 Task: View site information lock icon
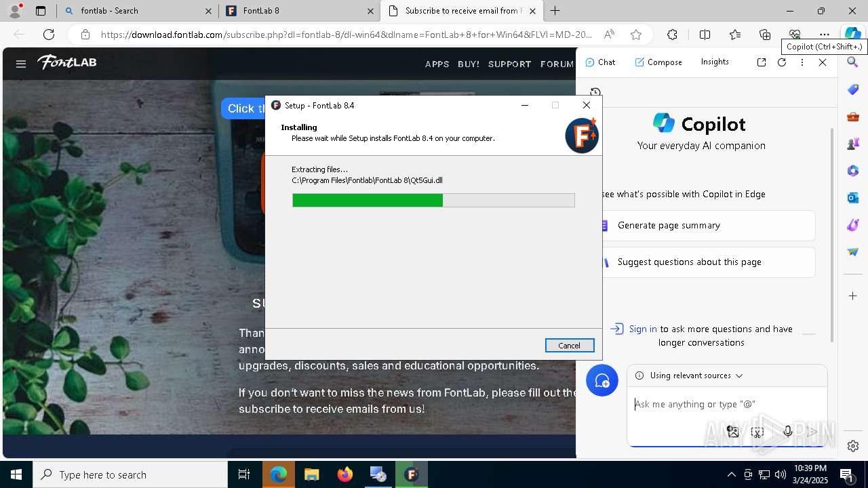point(85,35)
